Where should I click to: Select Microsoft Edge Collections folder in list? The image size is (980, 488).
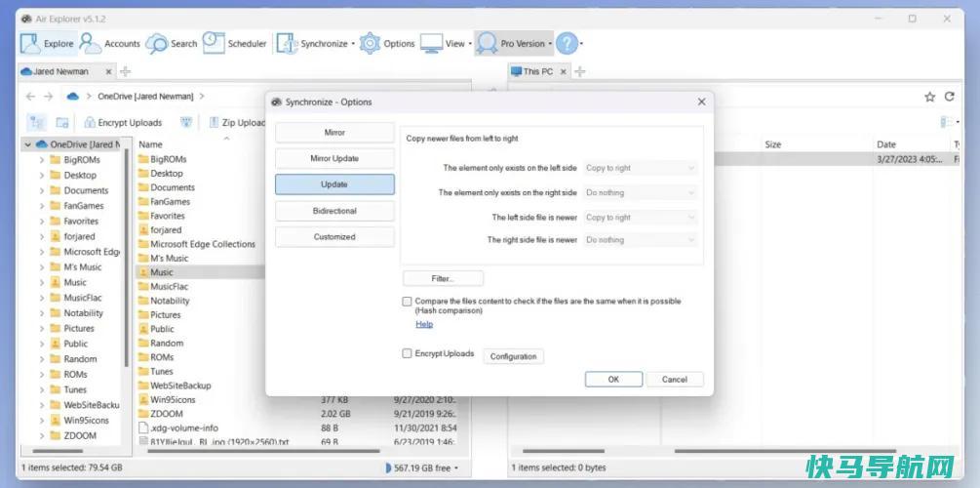point(203,244)
